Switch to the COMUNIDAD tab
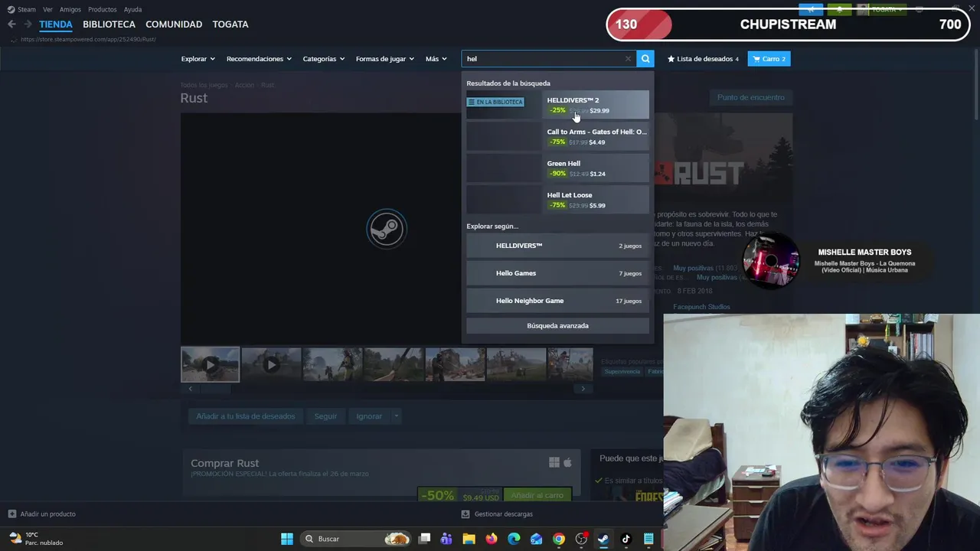980x551 pixels. coord(174,24)
